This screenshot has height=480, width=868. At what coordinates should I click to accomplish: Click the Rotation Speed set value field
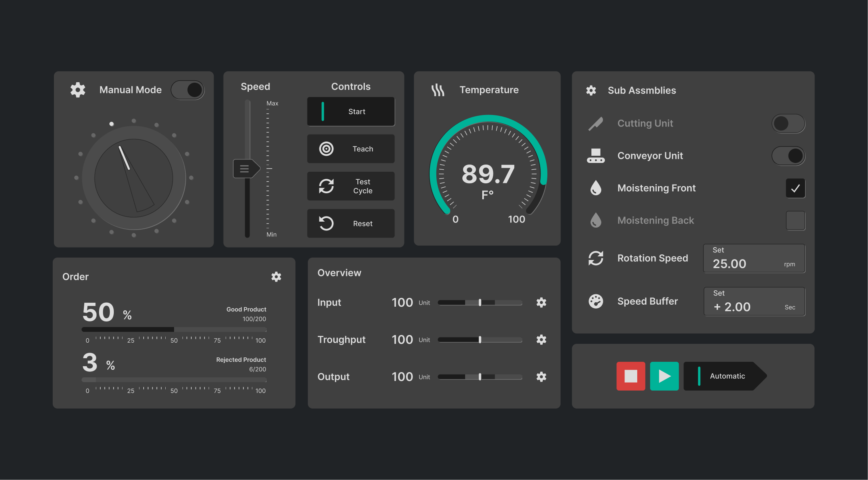coord(754,259)
